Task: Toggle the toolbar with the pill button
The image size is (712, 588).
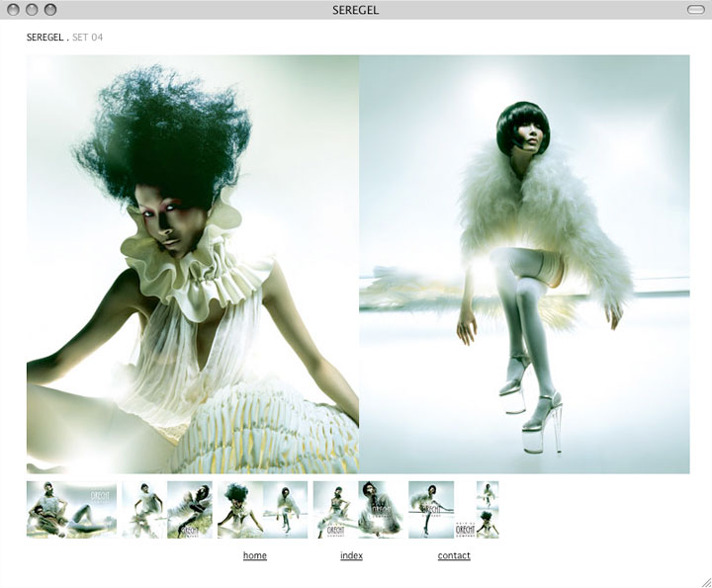Action: [694, 10]
